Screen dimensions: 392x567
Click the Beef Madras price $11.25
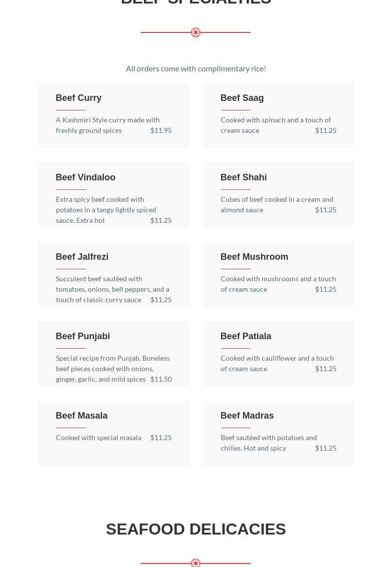(x=326, y=448)
